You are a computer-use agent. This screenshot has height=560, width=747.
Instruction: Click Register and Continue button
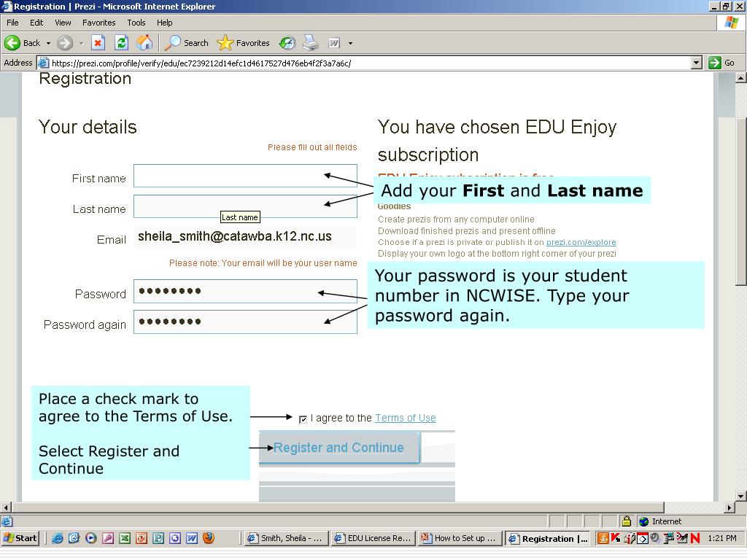pos(339,448)
